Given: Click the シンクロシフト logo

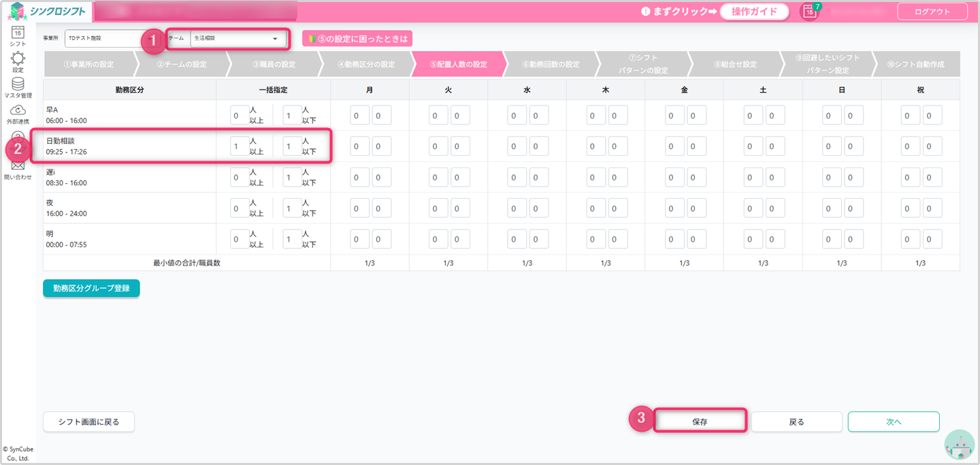Looking at the screenshot, I should (48, 11).
